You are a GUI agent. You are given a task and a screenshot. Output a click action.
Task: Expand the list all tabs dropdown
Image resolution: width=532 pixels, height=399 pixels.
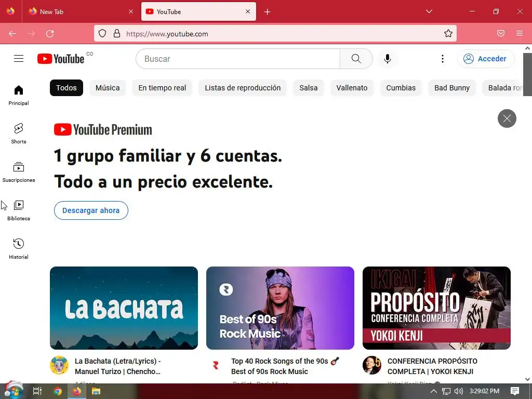click(429, 11)
